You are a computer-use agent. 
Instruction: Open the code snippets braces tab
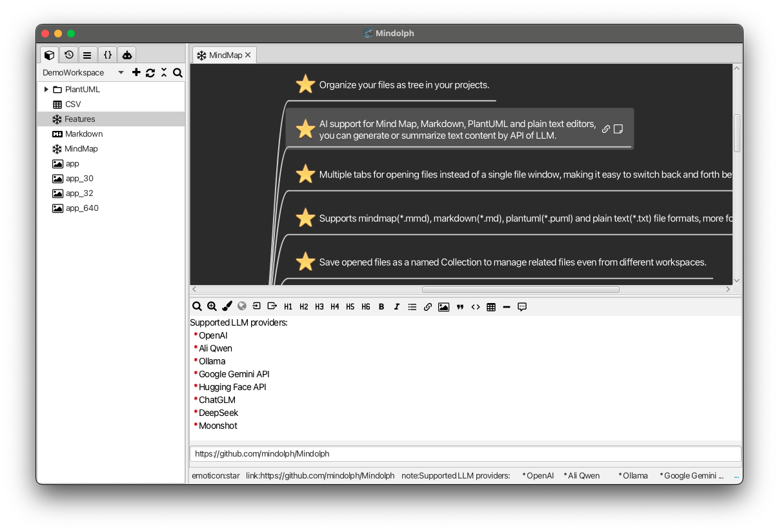(108, 55)
